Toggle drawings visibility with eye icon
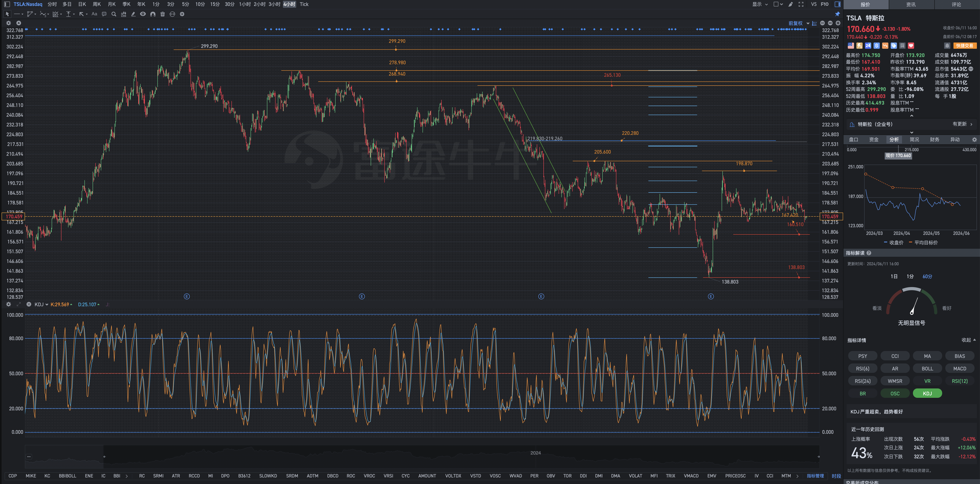Viewport: 980px width, 484px height. click(143, 14)
